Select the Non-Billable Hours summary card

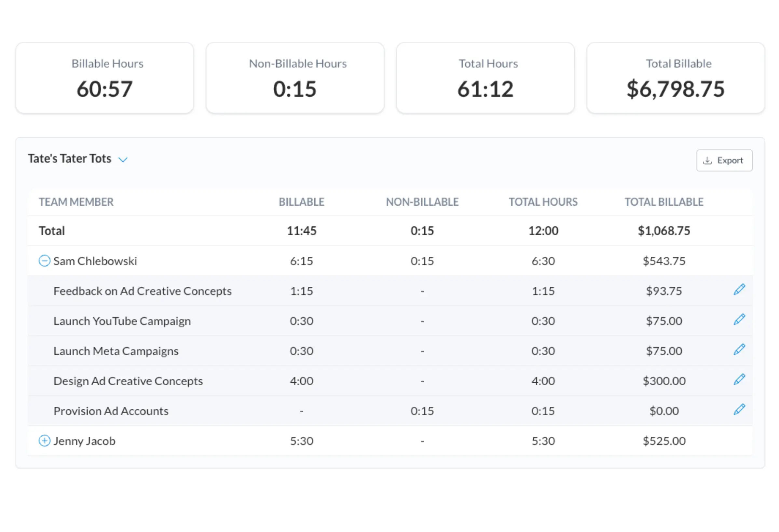pos(295,78)
